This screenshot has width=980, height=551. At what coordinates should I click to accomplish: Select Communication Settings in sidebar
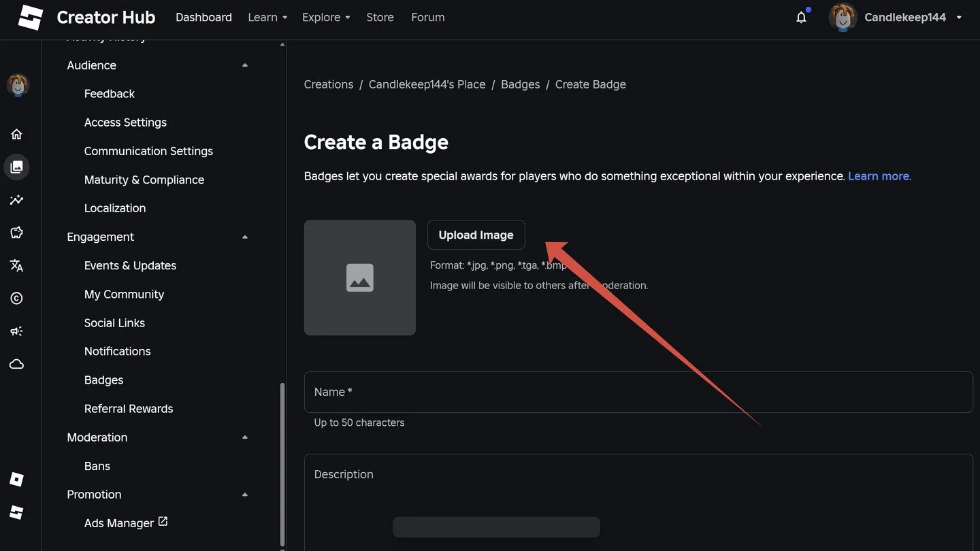(x=148, y=151)
